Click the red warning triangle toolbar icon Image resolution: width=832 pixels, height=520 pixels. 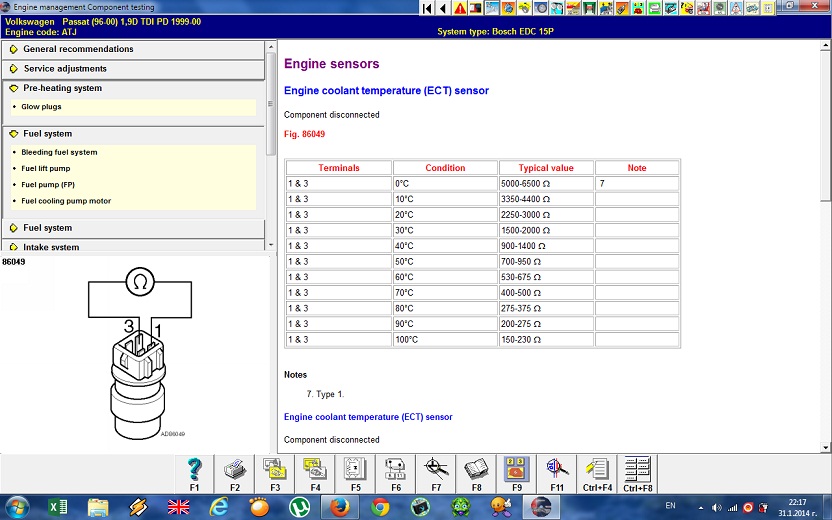click(459, 8)
